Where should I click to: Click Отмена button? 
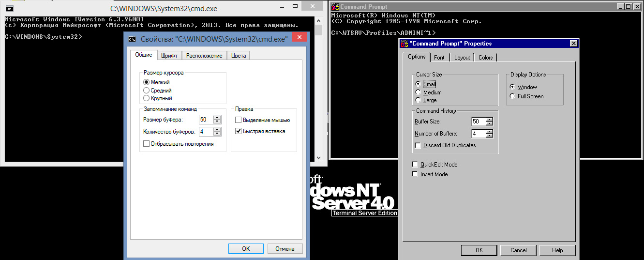(x=285, y=248)
